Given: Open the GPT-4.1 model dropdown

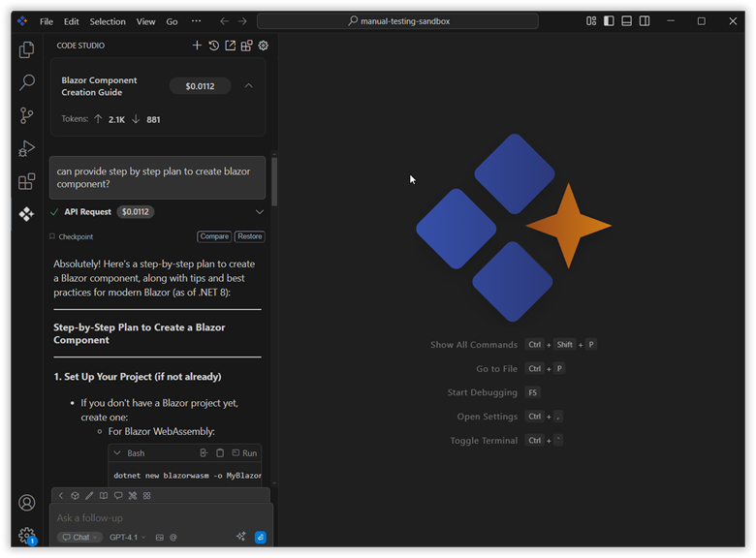Looking at the screenshot, I should 127,537.
